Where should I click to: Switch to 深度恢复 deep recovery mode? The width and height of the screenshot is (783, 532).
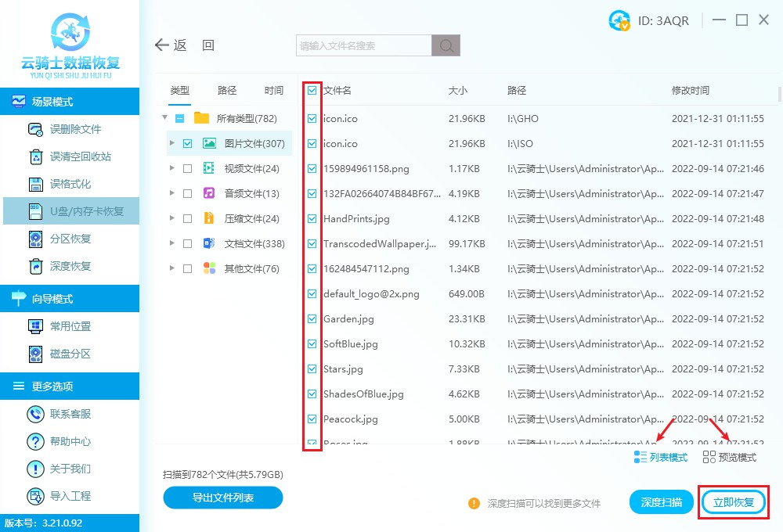70,267
